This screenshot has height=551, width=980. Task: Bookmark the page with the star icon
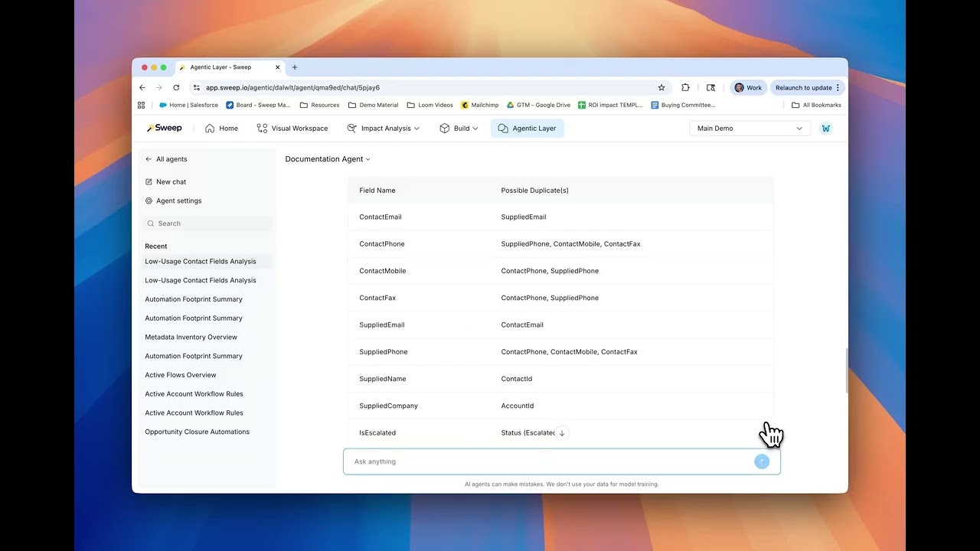point(661,87)
